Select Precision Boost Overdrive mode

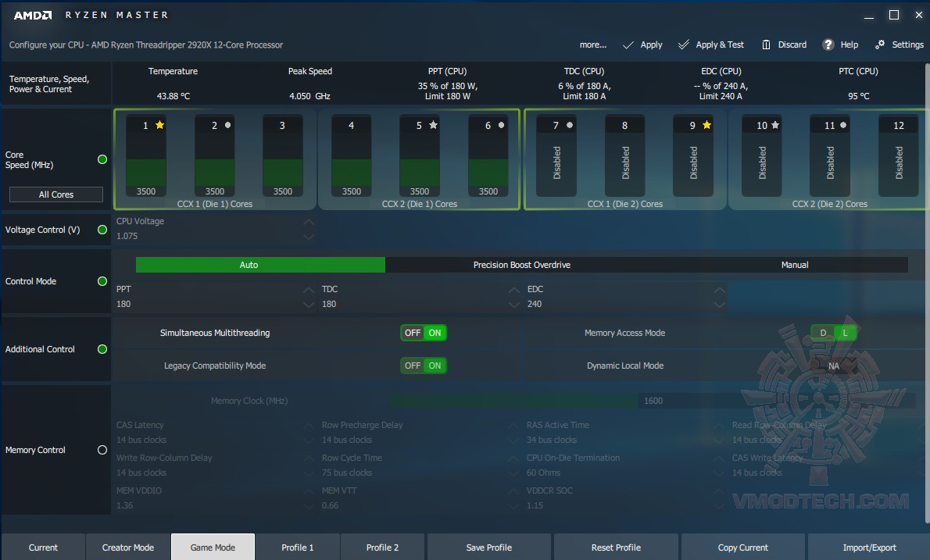coord(522,265)
